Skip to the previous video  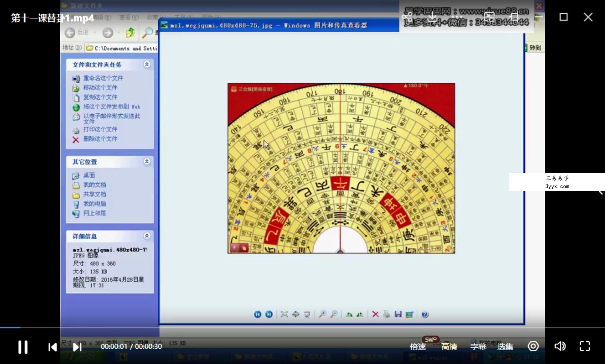click(x=53, y=347)
